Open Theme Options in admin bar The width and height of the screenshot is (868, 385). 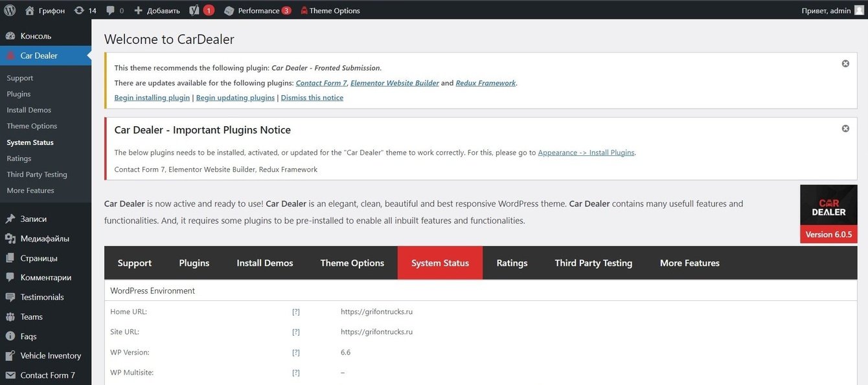coord(330,10)
